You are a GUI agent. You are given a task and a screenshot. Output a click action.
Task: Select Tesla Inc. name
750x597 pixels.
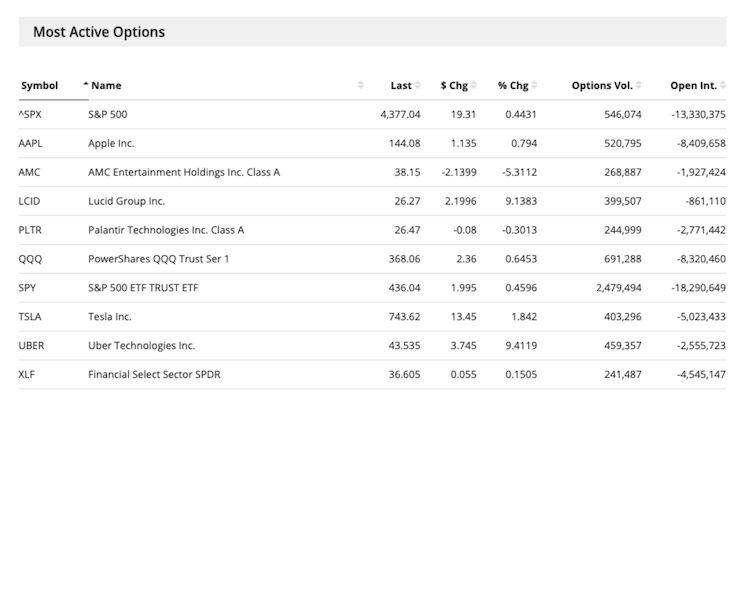tap(110, 317)
